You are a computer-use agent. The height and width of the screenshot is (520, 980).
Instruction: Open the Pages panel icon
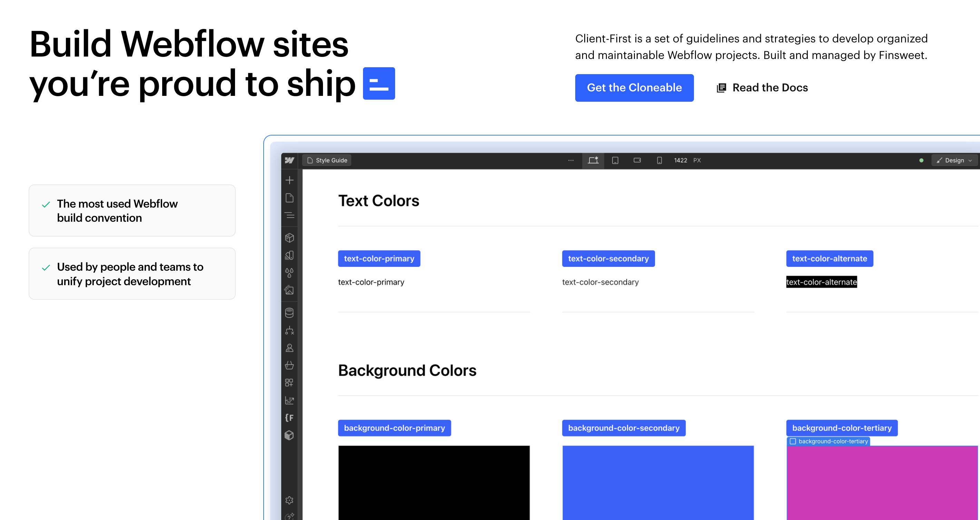[x=290, y=198]
